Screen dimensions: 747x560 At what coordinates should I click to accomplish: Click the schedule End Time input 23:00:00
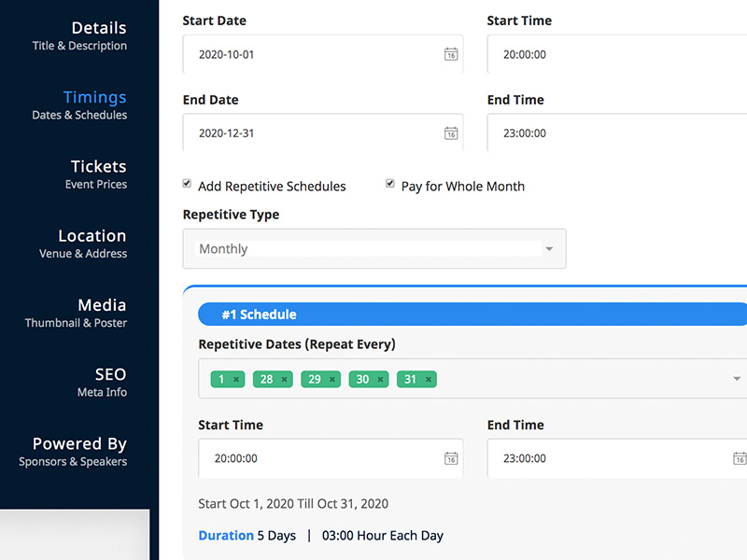coord(617,458)
